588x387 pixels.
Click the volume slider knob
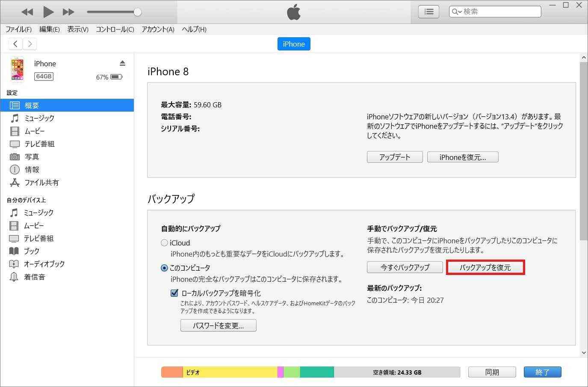click(137, 12)
